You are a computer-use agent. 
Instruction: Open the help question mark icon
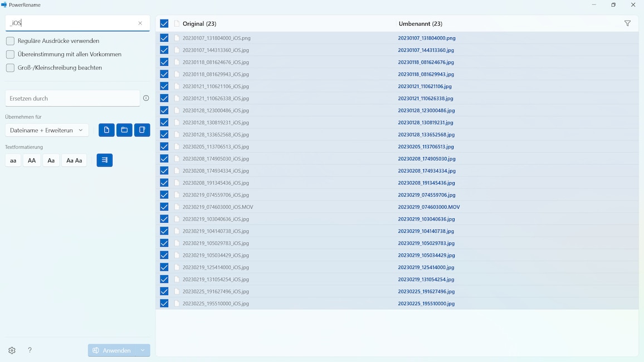pos(30,350)
